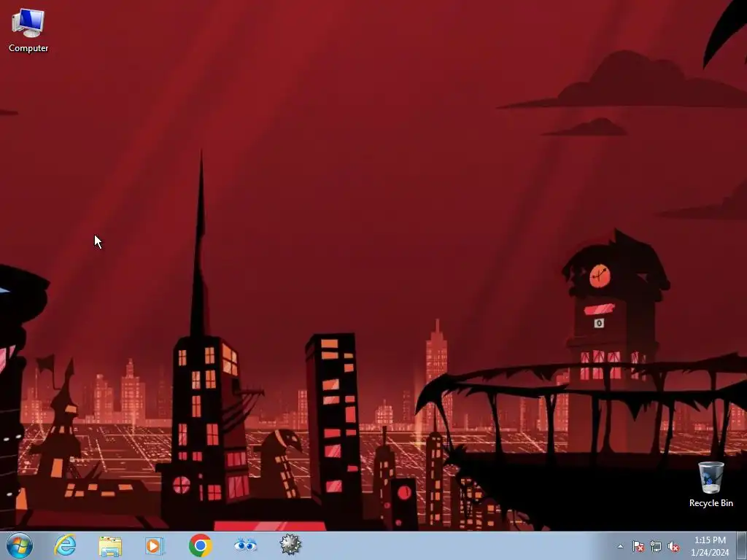Click the Computer icon label text
747x560 pixels.
coord(28,48)
